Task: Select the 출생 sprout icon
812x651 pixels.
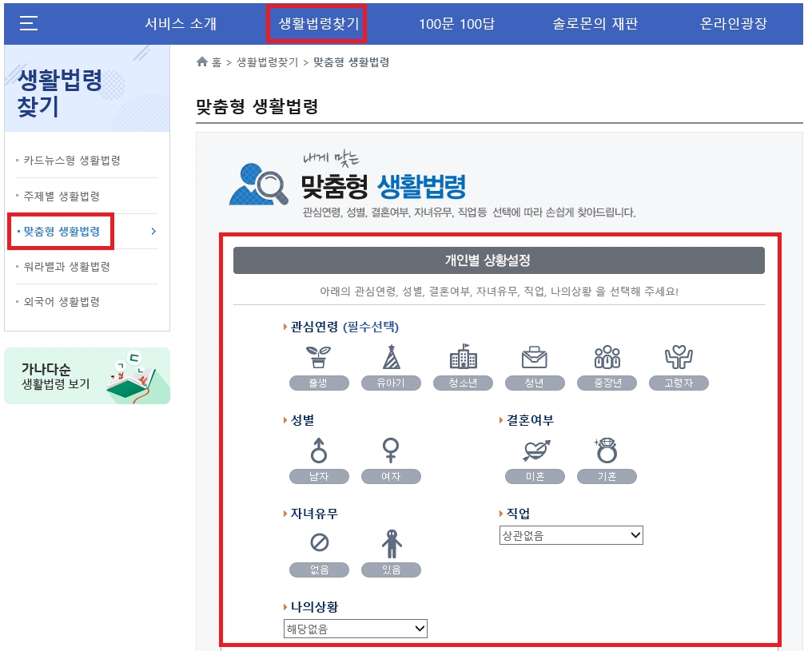Action: 318,357
